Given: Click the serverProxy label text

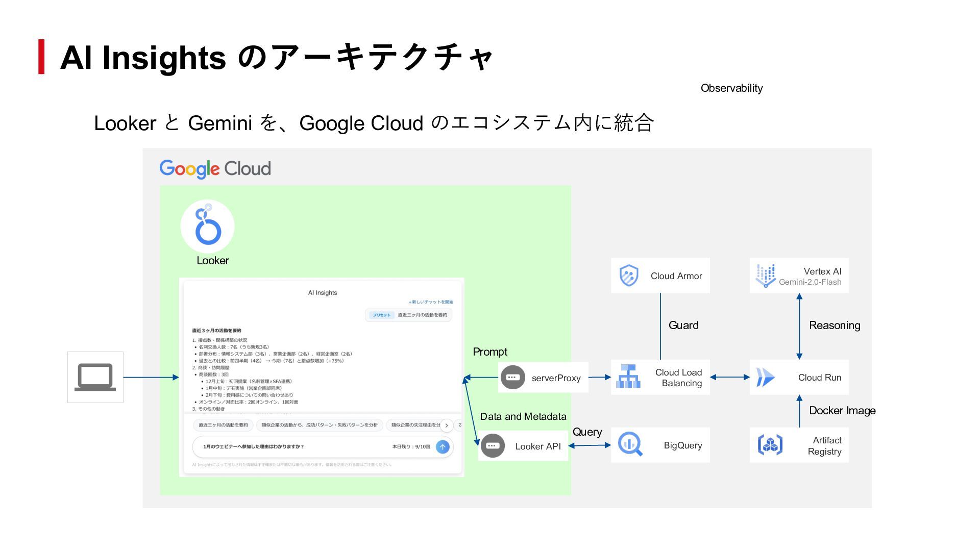Looking at the screenshot, I should (556, 378).
